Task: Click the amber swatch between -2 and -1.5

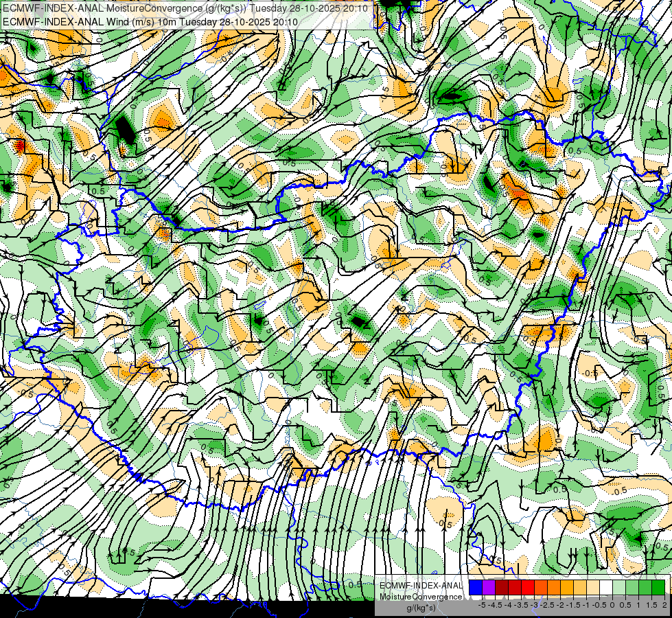Action: pos(567,588)
